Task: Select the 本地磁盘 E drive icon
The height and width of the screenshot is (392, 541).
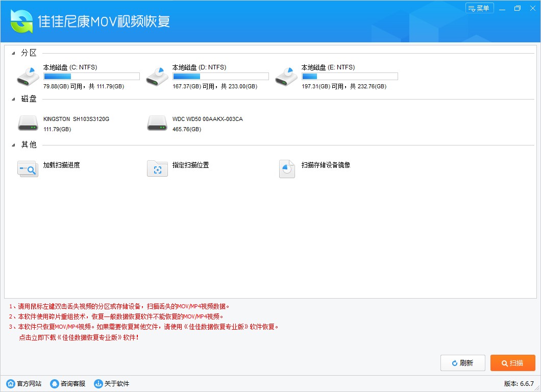Action: click(x=286, y=76)
